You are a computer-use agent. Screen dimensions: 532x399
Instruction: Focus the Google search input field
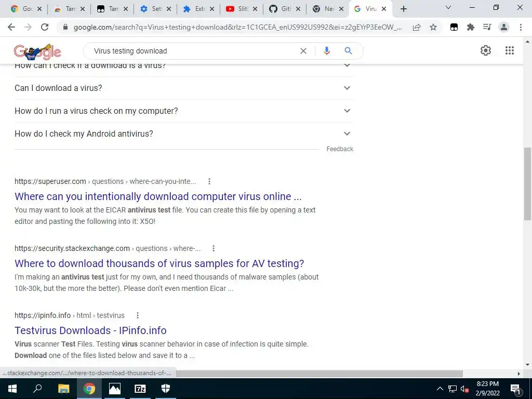tap(193, 51)
